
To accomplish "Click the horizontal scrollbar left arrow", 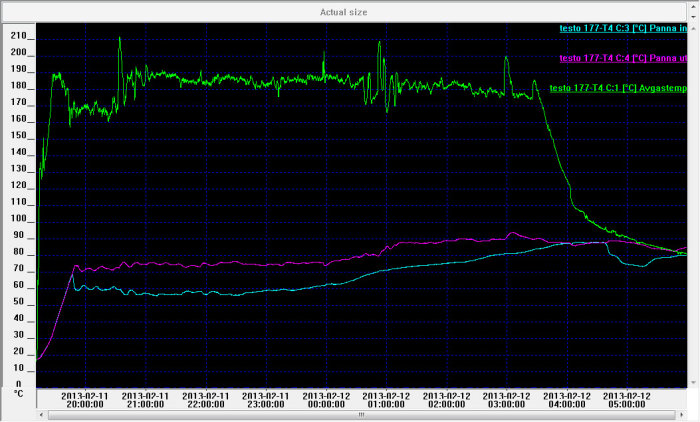I will tap(41, 415).
